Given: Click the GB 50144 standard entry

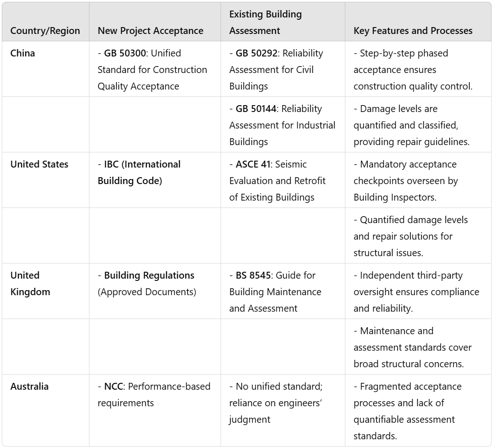Looking at the screenshot, I should tap(282, 125).
